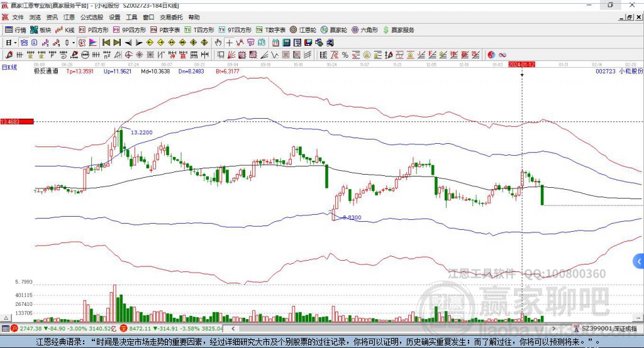Select the Gann fan lines tool
This screenshot has width=644, height=348.
(231, 55)
